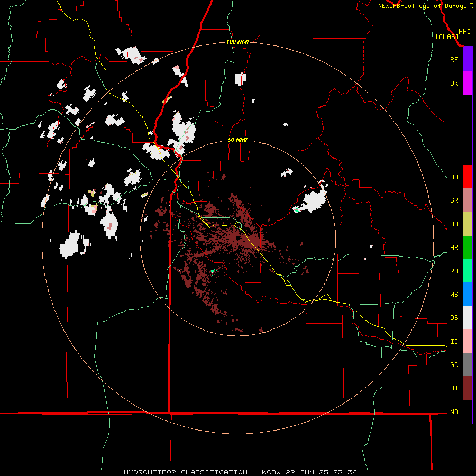Screen dimensions: 476x476
Task: Click the 'HR' legend label
Action: 454,248
